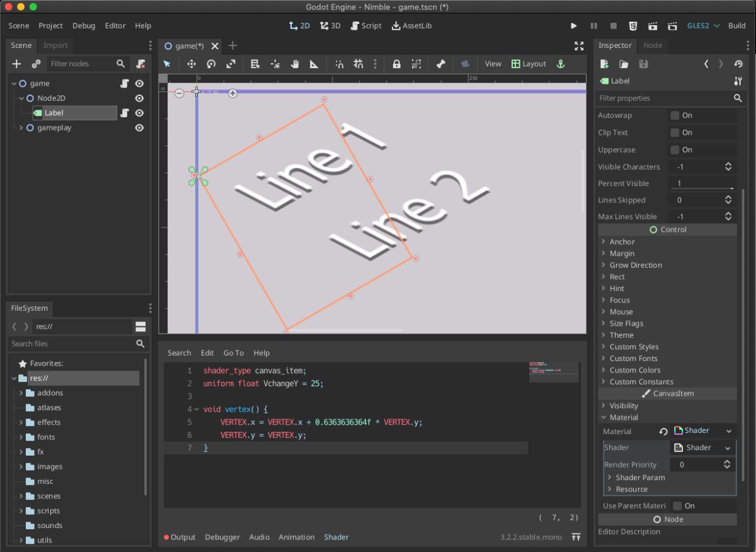
Task: Select the Rotate Mode tool
Action: click(x=211, y=64)
